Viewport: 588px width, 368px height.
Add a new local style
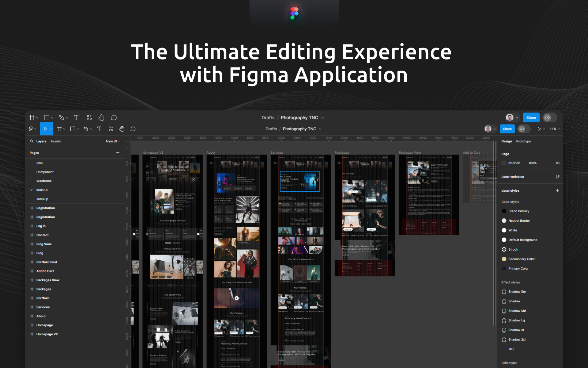558,190
